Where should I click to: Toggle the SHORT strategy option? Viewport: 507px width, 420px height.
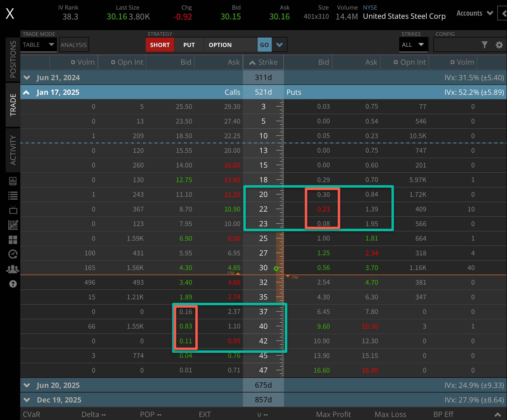pos(160,45)
